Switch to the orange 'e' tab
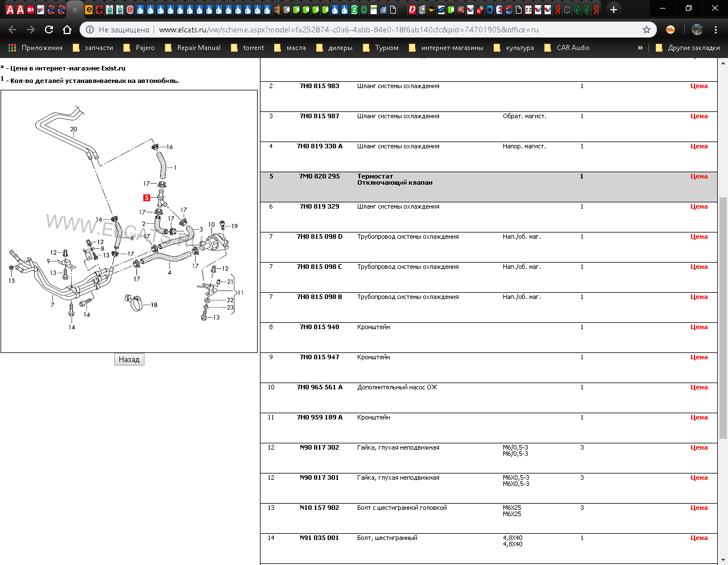 (89, 10)
